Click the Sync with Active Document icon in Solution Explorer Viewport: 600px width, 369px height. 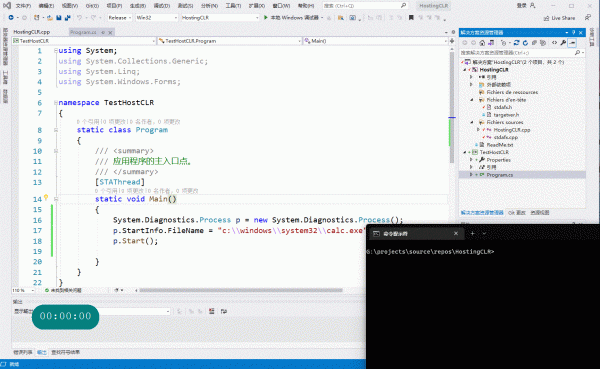click(x=516, y=43)
